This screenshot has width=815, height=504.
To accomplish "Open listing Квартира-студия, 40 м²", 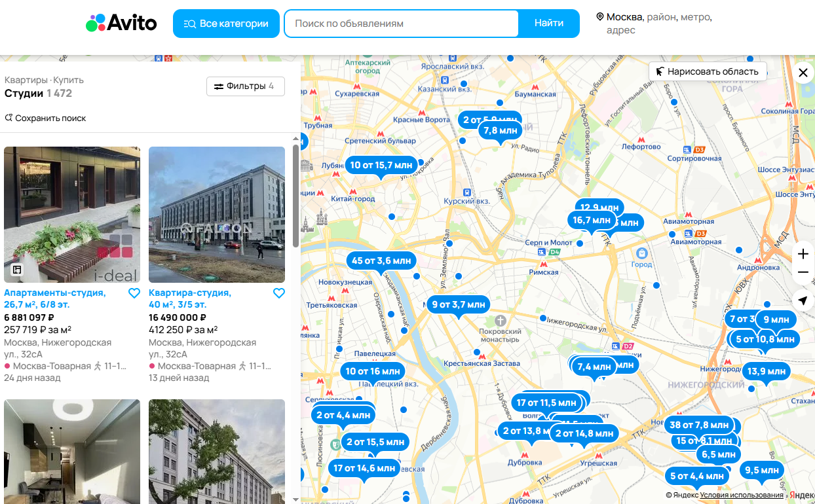I will coord(190,298).
